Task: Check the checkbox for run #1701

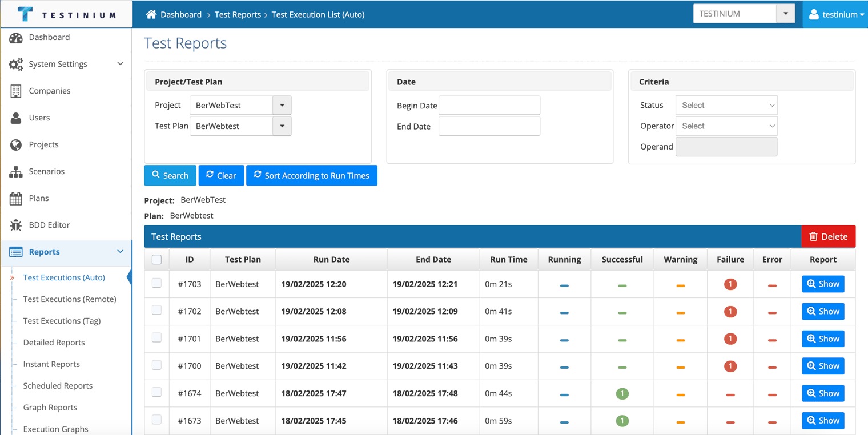Action: [157, 338]
